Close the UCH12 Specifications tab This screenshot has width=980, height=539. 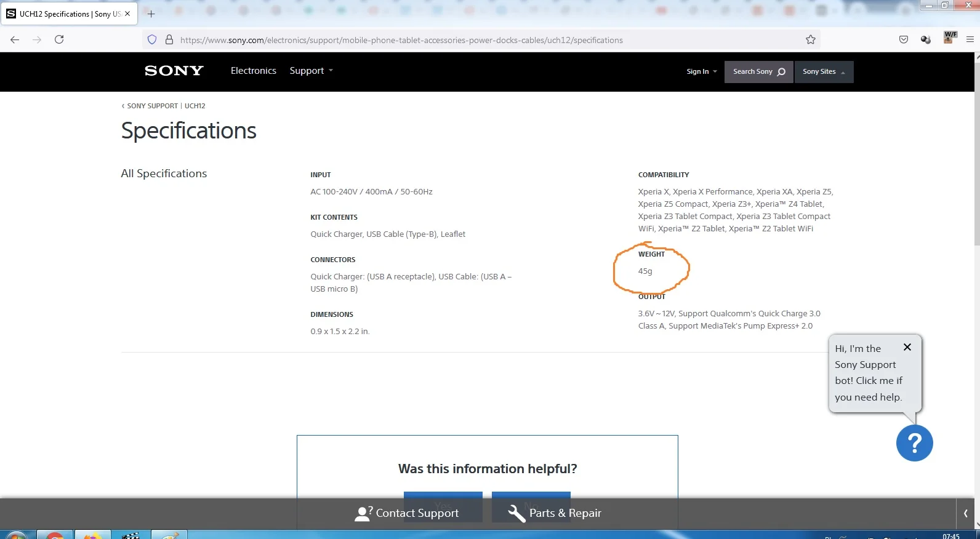127,14
